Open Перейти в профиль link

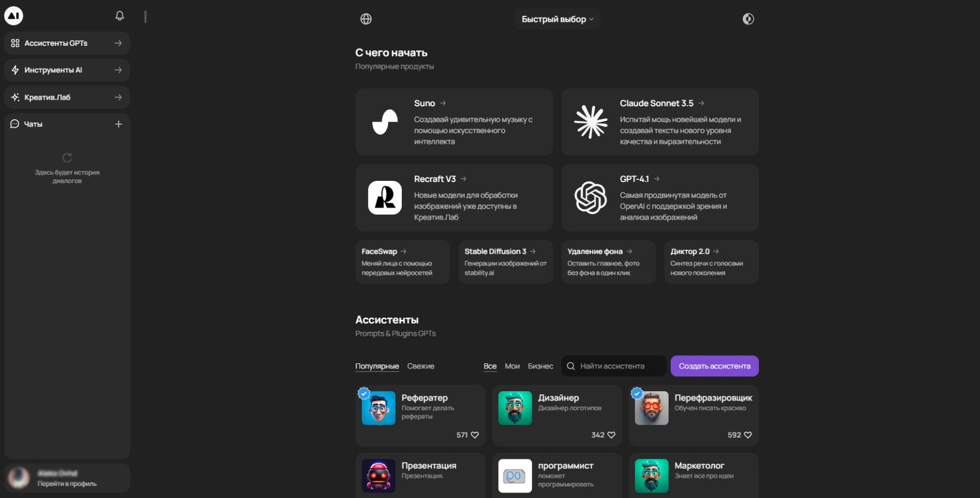coord(67,484)
